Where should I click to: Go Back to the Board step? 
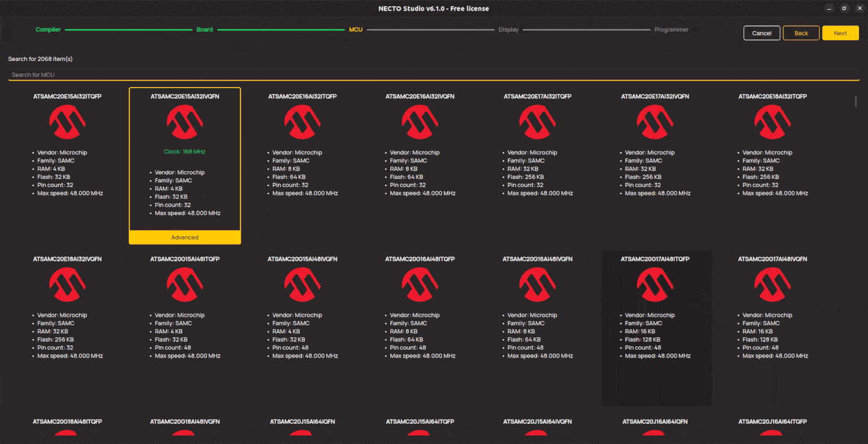(x=801, y=33)
